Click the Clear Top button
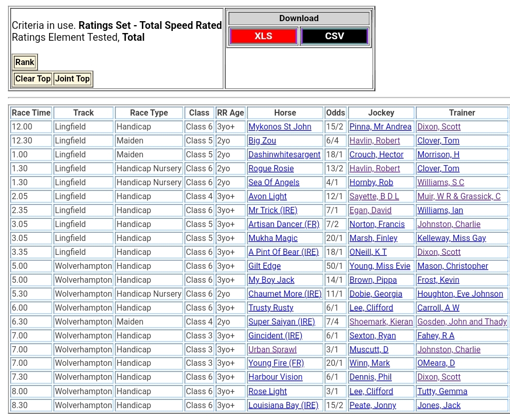This screenshot has height=420, width=510. (33, 79)
